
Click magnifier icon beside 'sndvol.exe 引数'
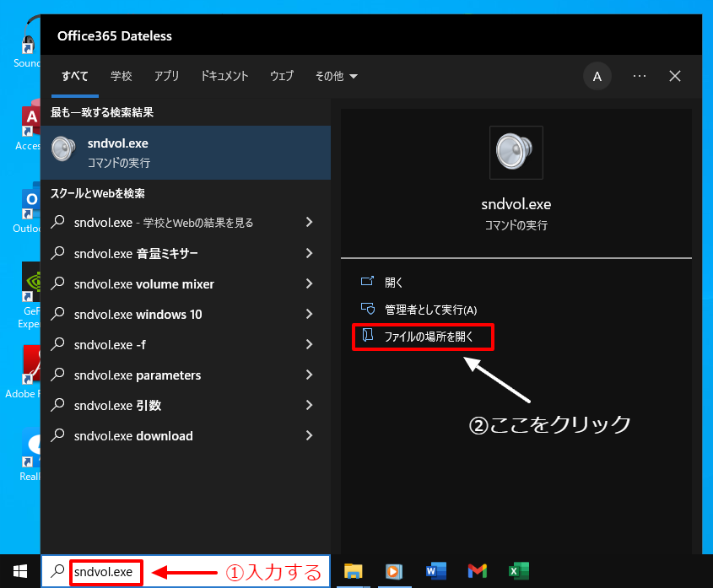click(x=57, y=405)
